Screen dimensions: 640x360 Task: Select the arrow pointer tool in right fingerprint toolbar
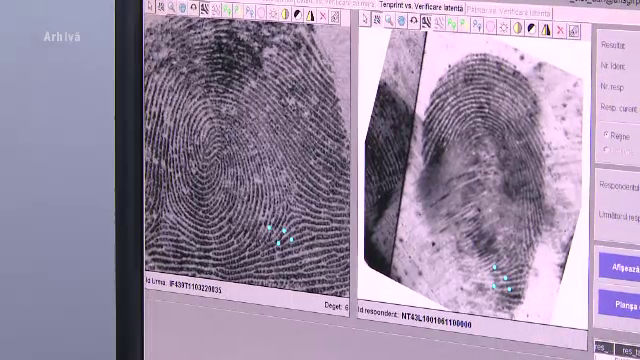click(x=365, y=19)
